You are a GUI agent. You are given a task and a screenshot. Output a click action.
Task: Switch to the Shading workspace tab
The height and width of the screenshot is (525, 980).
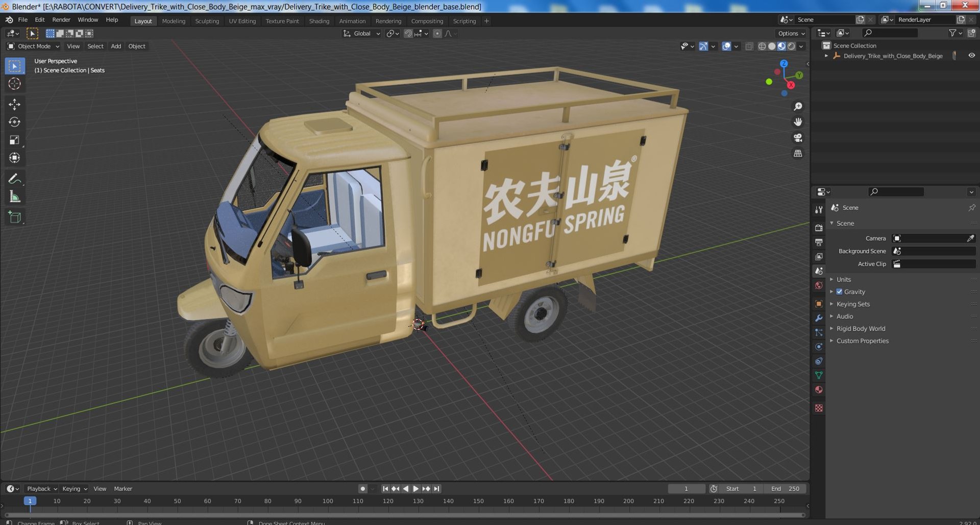319,21
